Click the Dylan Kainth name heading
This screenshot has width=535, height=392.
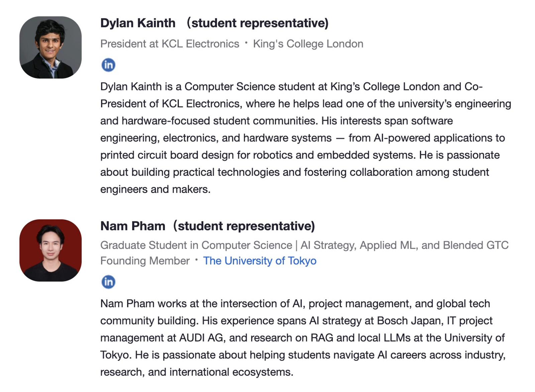pos(138,23)
